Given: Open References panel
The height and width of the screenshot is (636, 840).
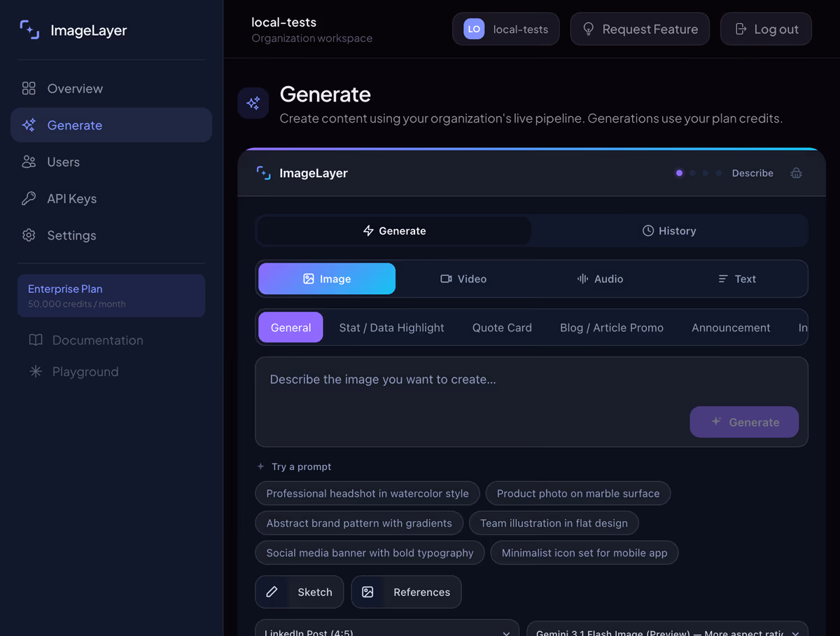Looking at the screenshot, I should [406, 592].
